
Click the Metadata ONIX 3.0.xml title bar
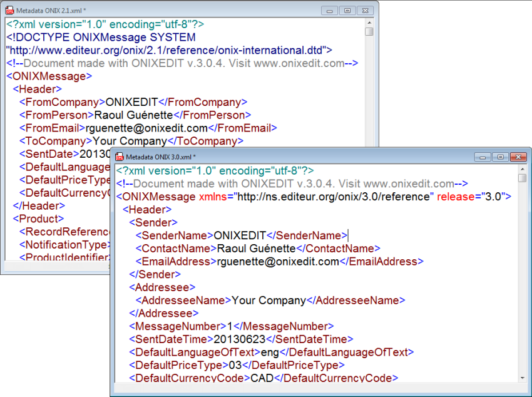coord(313,157)
